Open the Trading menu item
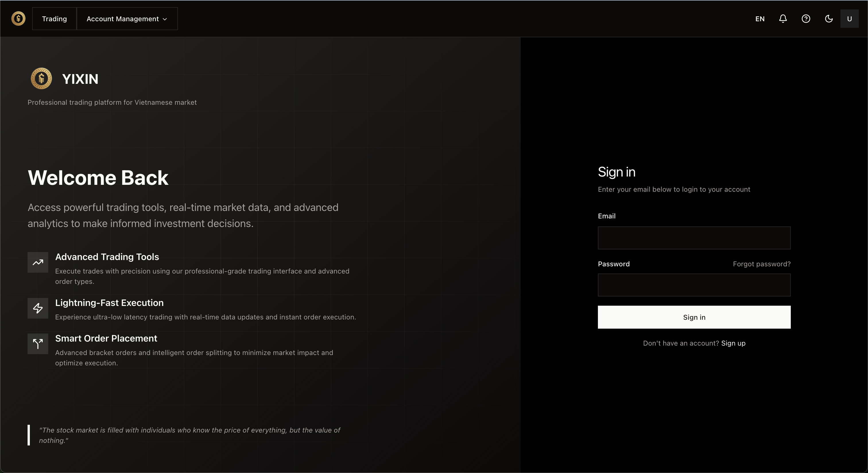This screenshot has height=473, width=868. click(x=54, y=19)
